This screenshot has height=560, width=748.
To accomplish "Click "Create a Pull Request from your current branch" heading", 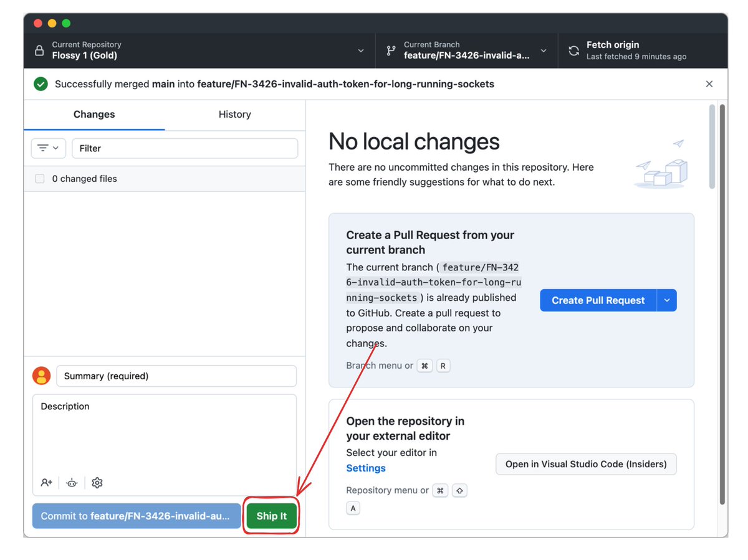I will tap(430, 242).
